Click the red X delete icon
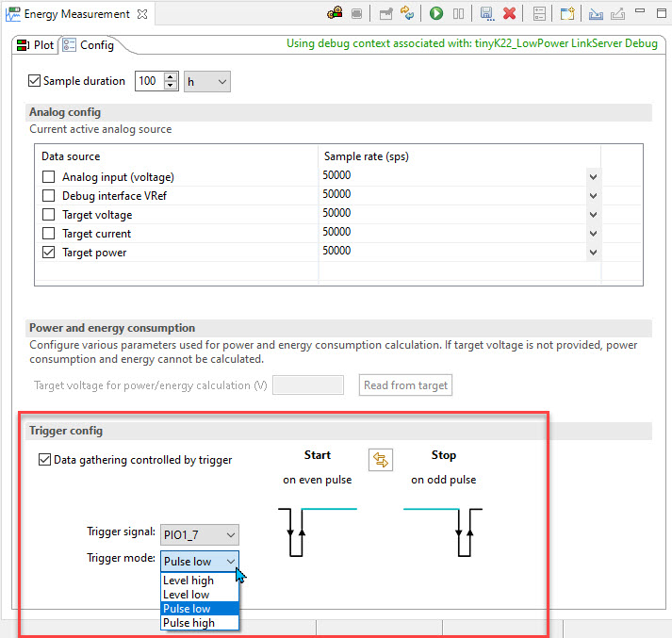Viewport: 672px width, 638px height. 510,13
